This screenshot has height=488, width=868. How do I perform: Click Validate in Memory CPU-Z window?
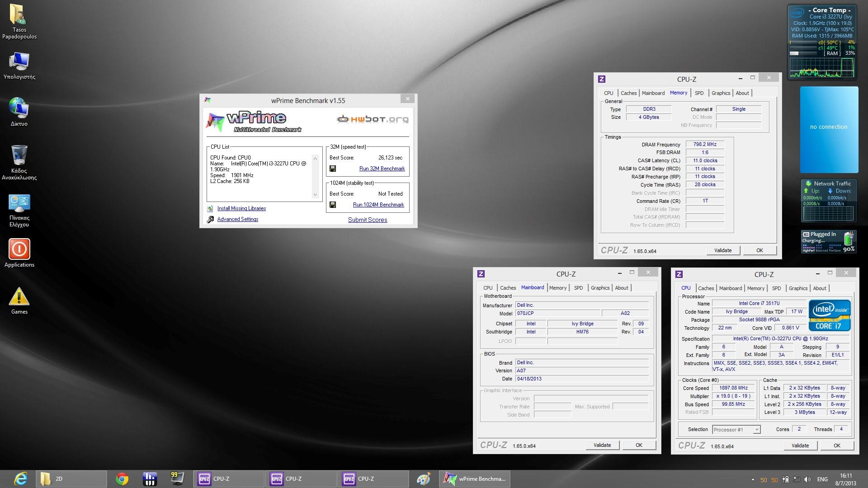(723, 250)
